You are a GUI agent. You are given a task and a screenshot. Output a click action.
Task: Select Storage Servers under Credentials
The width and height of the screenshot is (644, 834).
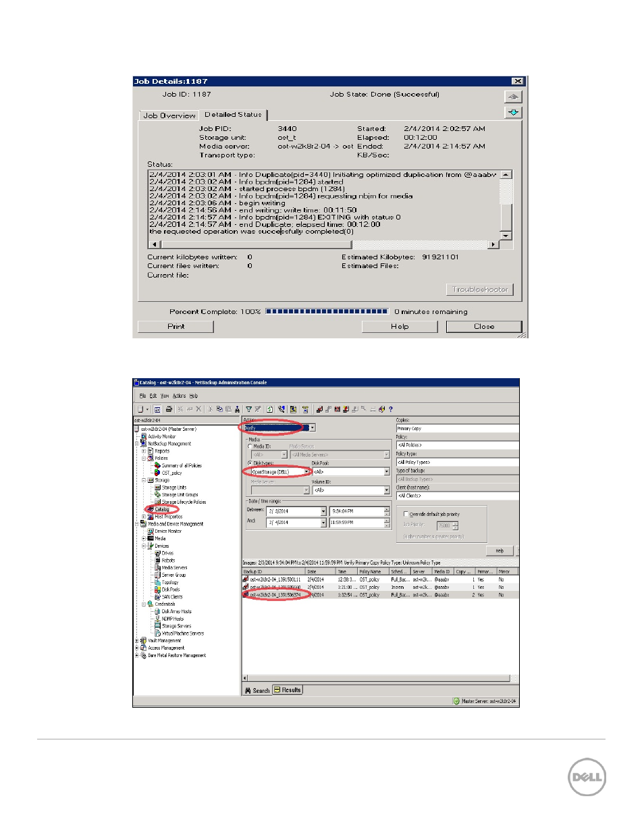coord(176,626)
